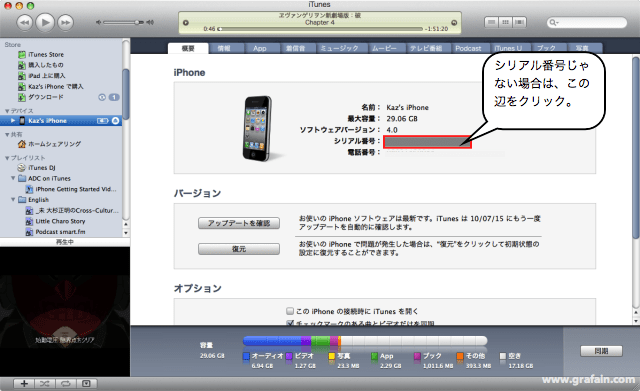The width and height of the screenshot is (640, 391).
Task: Expand Kaz's iPhone device triangle
Action: 13,121
